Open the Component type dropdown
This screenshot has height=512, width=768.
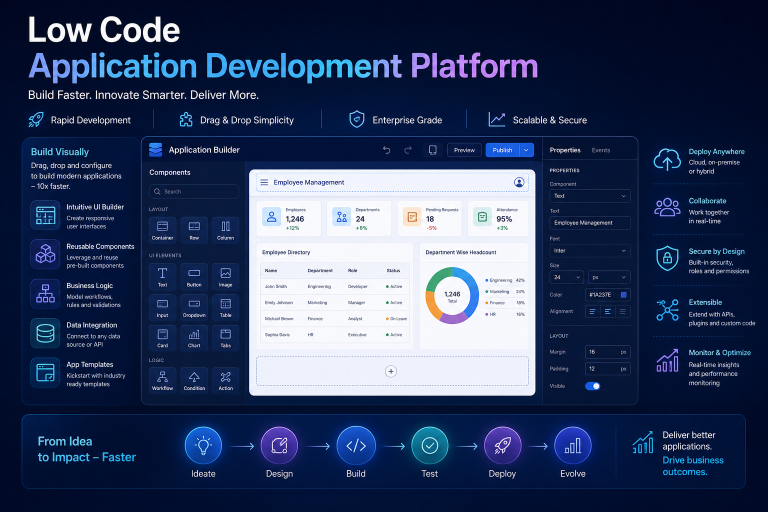[590, 196]
